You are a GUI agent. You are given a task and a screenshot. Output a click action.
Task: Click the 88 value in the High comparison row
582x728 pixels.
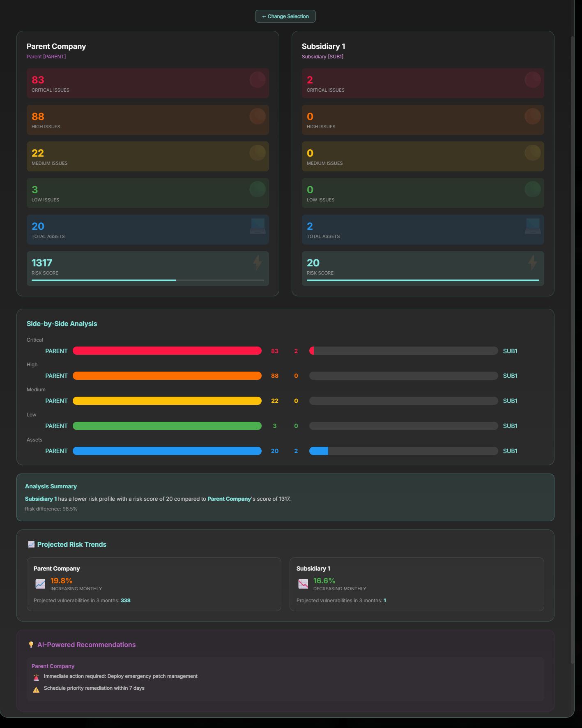pyautogui.click(x=275, y=376)
